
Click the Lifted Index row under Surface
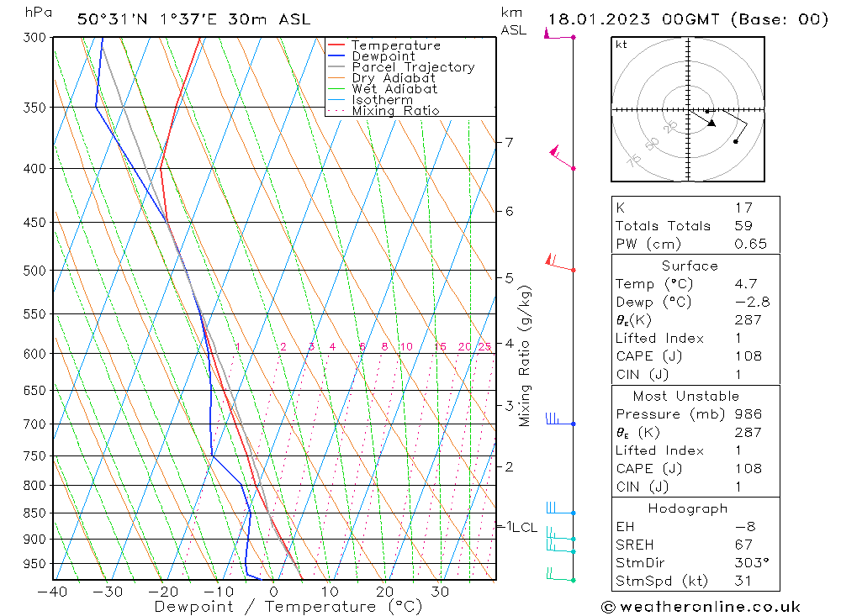(x=696, y=339)
